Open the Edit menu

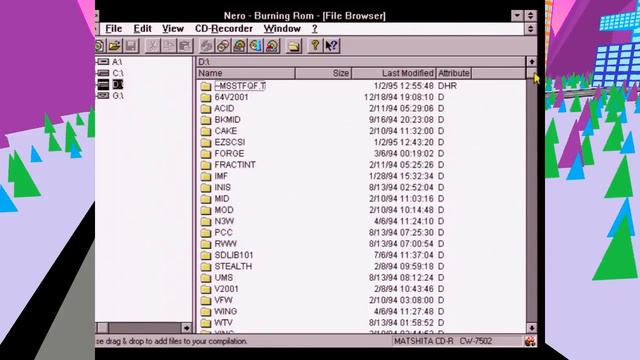point(142,29)
